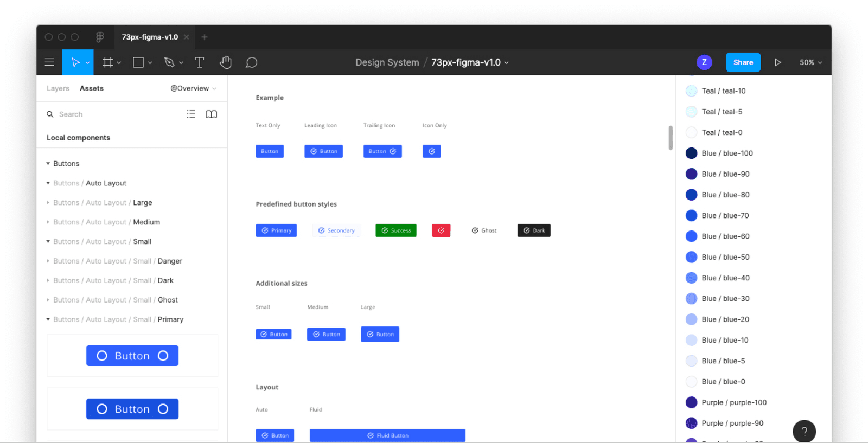Select the Text tool
The image size is (868, 443).
[x=200, y=62]
